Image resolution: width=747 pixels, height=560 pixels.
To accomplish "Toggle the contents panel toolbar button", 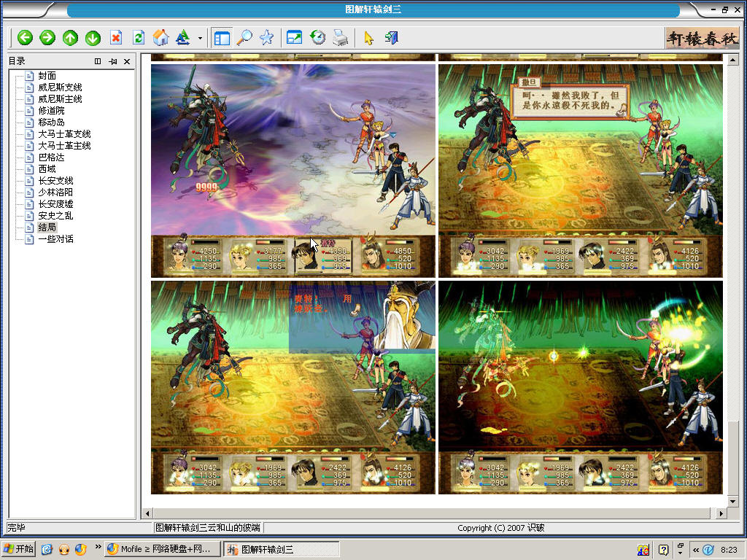I will [221, 38].
